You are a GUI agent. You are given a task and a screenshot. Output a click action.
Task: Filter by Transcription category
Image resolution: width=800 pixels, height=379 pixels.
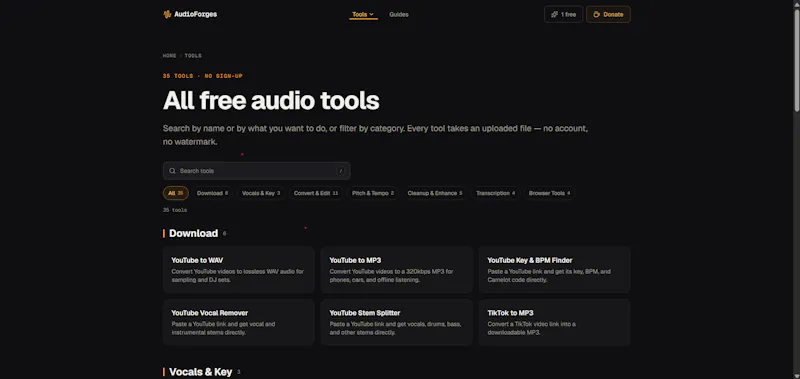[x=495, y=193]
